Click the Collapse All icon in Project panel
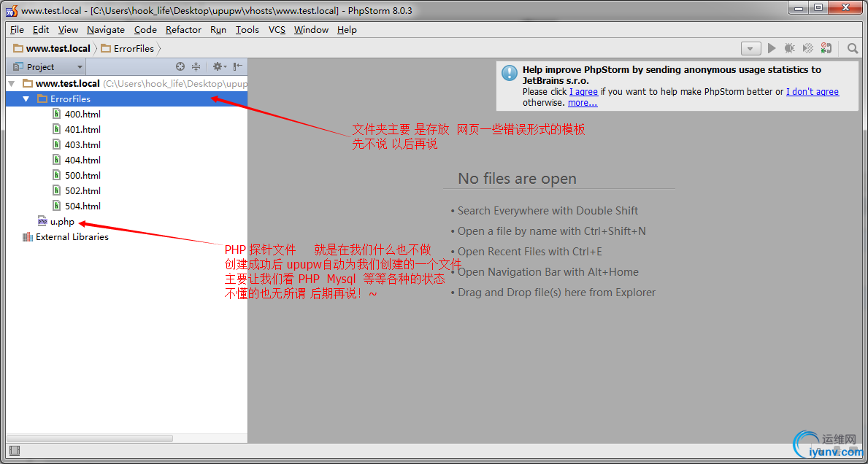The image size is (868, 464). pyautogui.click(x=196, y=67)
